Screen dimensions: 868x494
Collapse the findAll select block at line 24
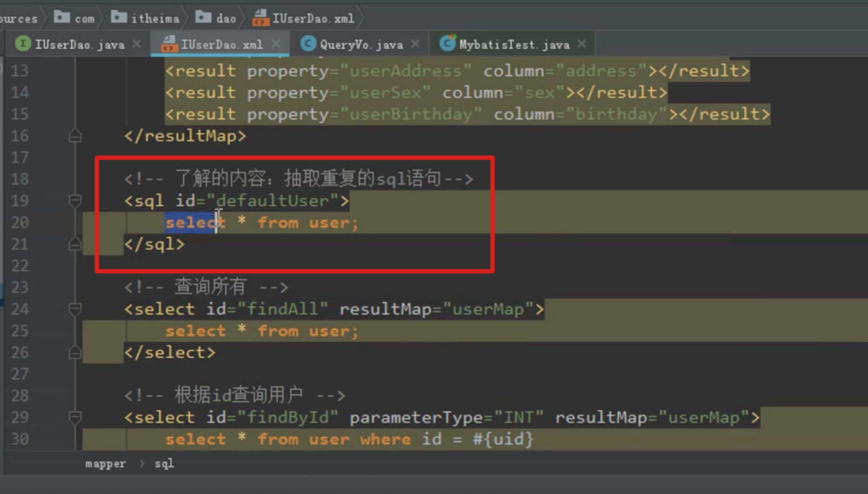pos(75,309)
